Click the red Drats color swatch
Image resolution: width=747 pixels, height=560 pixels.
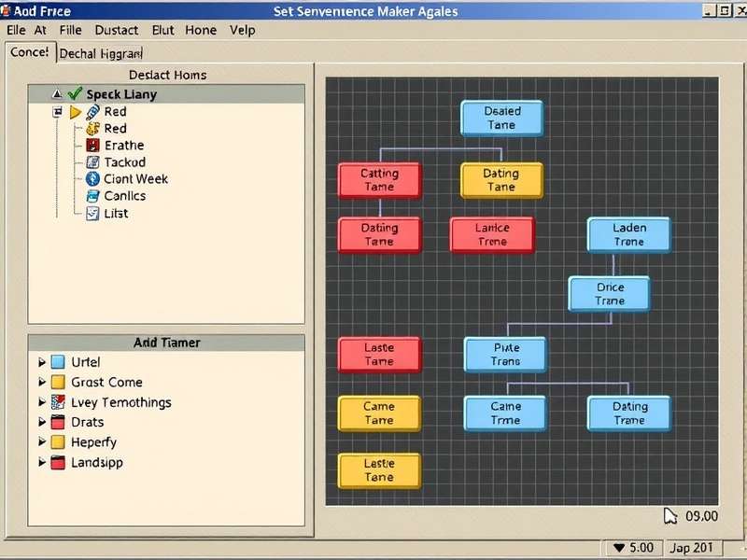coord(56,422)
